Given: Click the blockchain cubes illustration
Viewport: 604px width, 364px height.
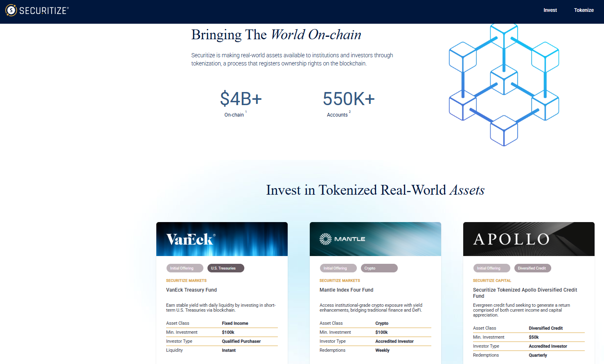Looking at the screenshot, I should coord(504,85).
